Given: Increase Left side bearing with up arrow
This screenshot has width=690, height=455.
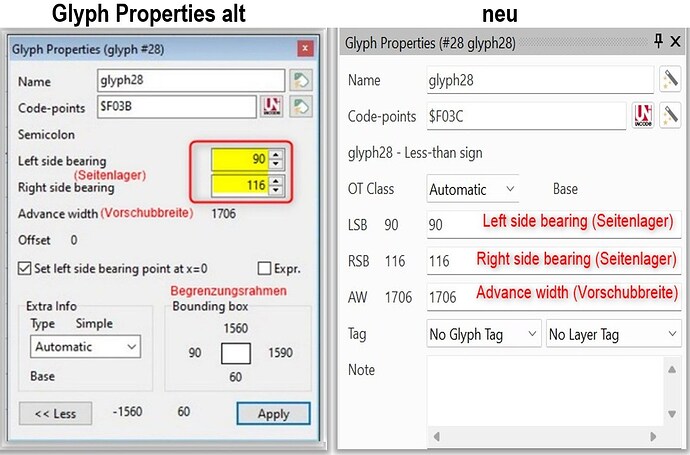Looking at the screenshot, I should coord(276,155).
